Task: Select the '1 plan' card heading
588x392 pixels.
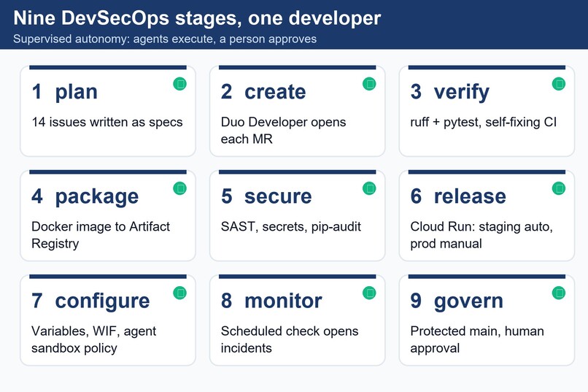Action: [64, 92]
